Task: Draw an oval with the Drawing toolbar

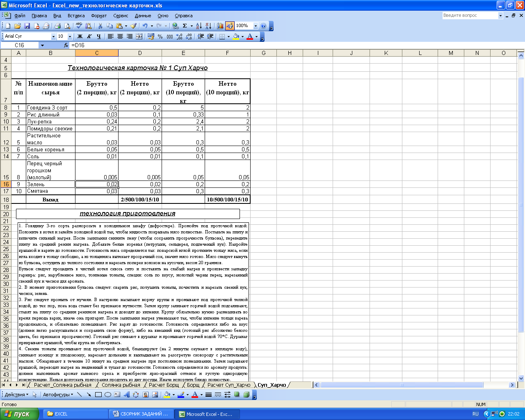Action: [107, 395]
